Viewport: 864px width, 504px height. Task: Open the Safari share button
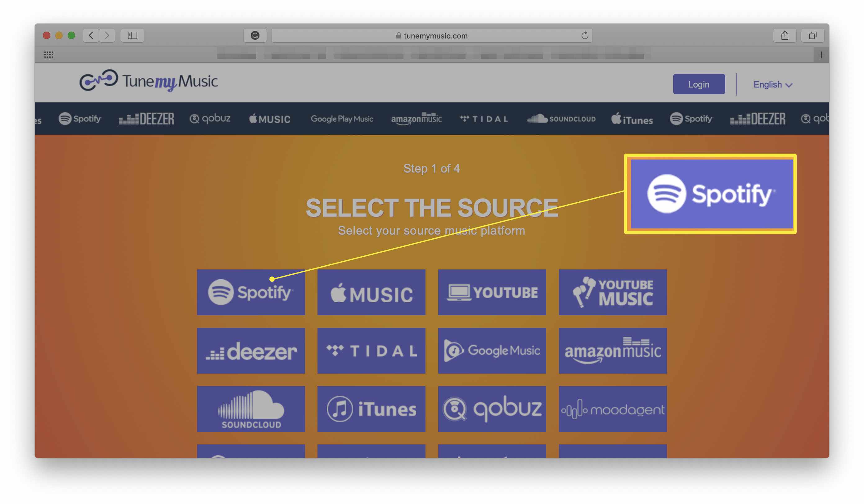tap(785, 35)
